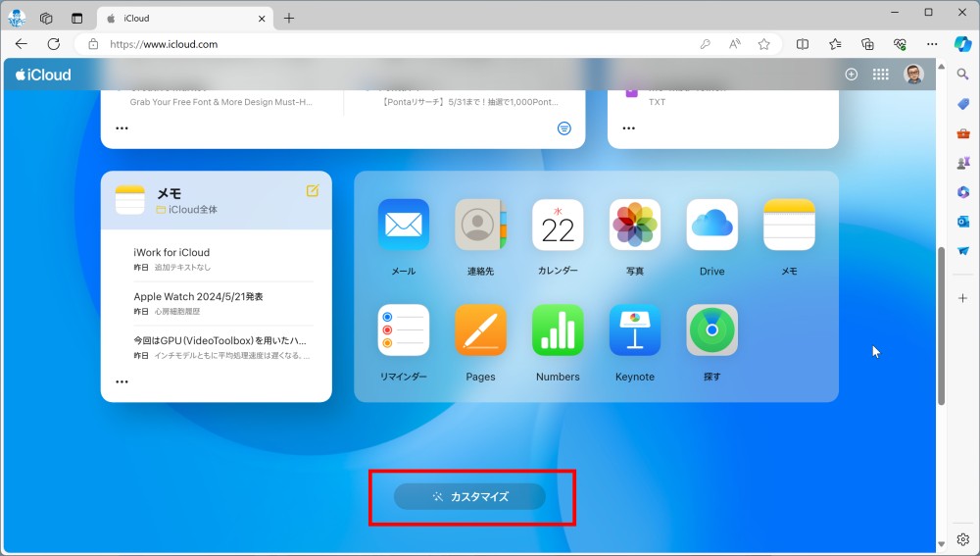Click the plus create icon in iCloud header
The image size is (980, 556).
[852, 75]
